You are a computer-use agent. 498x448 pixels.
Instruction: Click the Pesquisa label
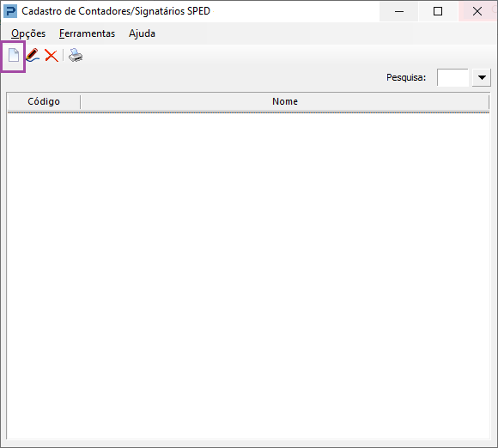(406, 77)
